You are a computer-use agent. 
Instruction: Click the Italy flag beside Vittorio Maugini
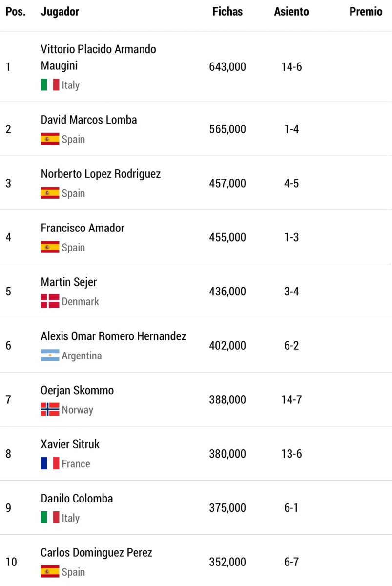click(50, 85)
